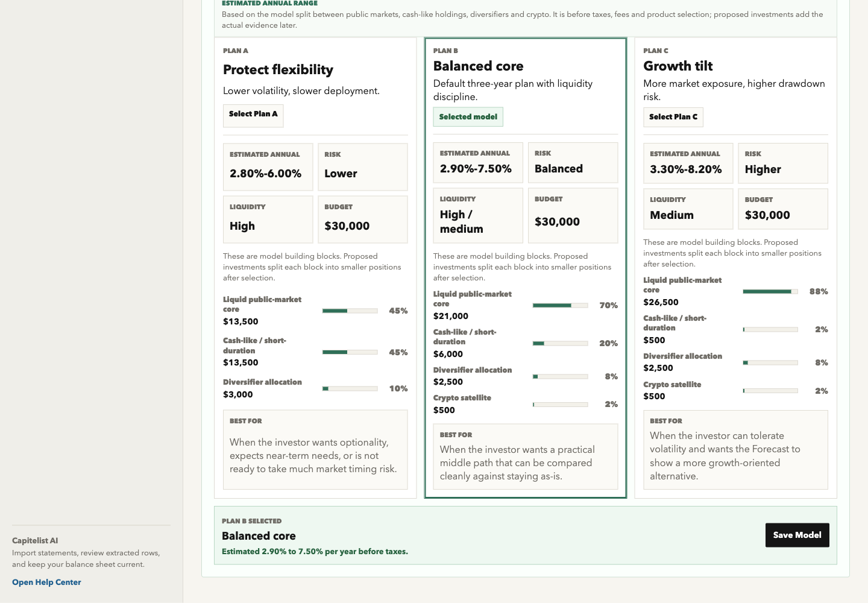Save the model with Save Model button
This screenshot has height=603, width=868.
797,535
